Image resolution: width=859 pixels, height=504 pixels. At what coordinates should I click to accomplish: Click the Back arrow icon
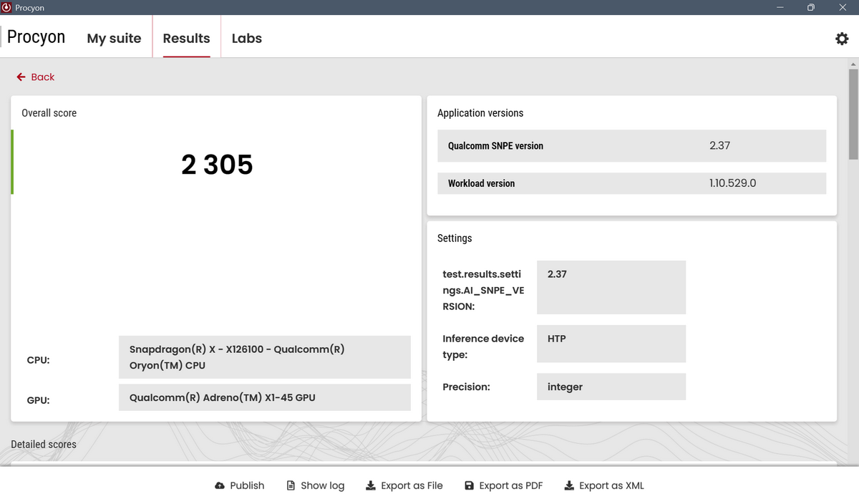coord(21,77)
